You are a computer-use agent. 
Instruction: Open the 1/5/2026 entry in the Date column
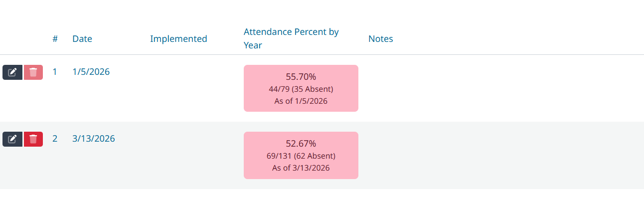(x=91, y=72)
